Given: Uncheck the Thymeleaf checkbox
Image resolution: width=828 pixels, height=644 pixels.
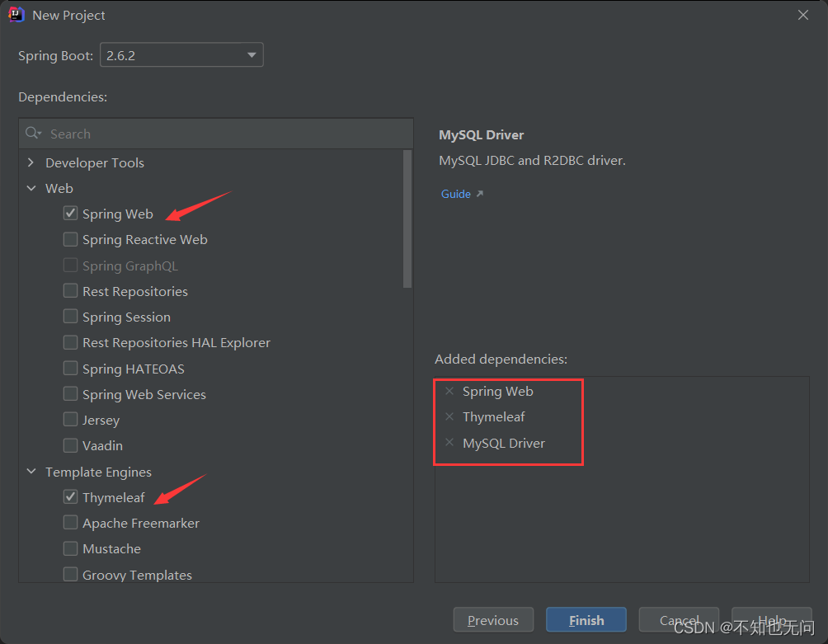Looking at the screenshot, I should (70, 496).
